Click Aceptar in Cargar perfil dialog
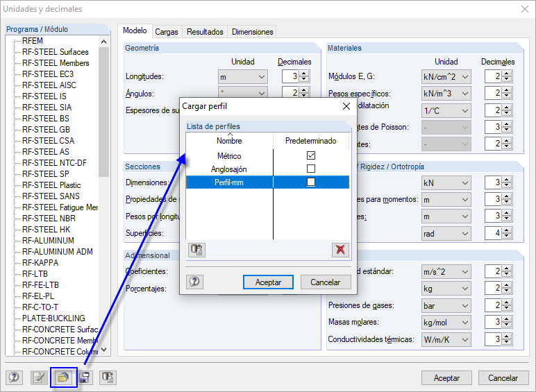Image resolution: width=536 pixels, height=392 pixels. pyautogui.click(x=268, y=282)
